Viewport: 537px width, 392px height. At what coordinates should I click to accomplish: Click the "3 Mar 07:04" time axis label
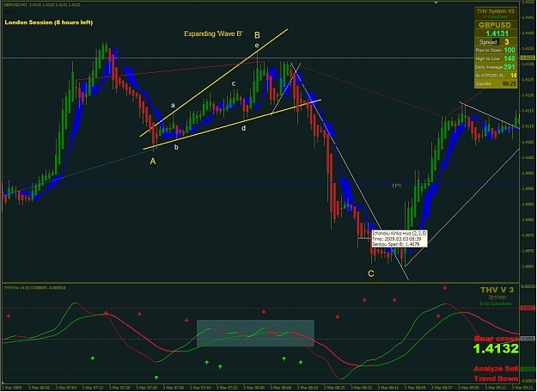click(66, 388)
